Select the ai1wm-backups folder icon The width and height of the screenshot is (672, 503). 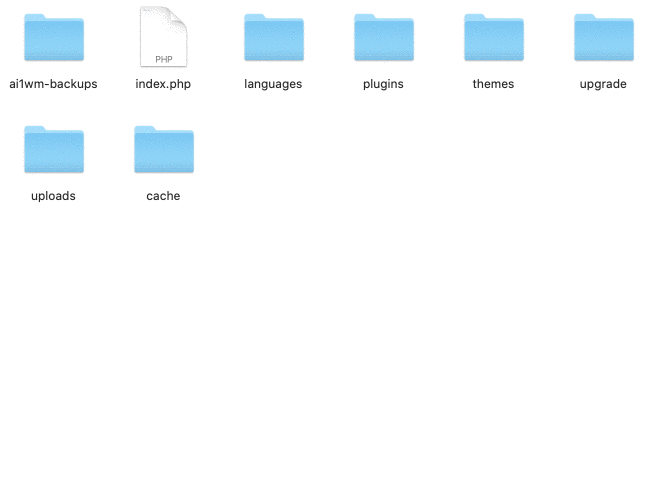click(x=54, y=38)
